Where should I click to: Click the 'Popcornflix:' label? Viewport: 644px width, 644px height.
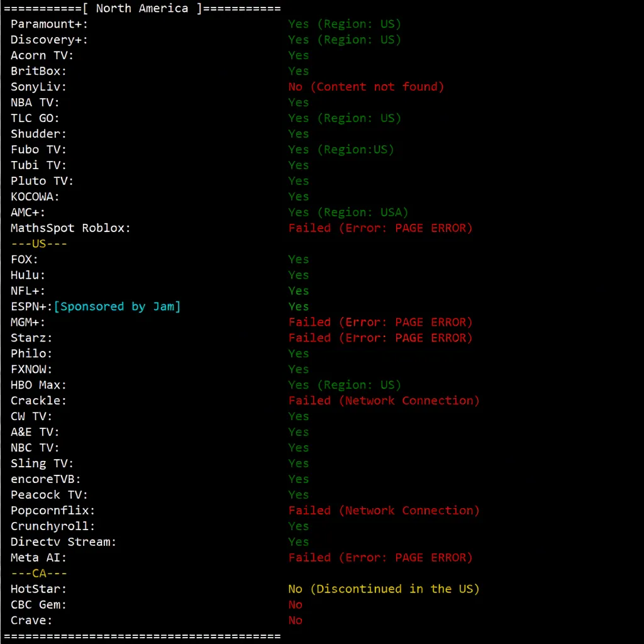(53, 510)
